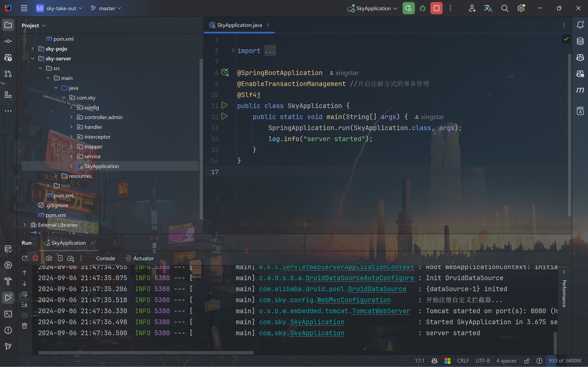Expand the sky-pojo module folder
This screenshot has height=367, width=588.
(x=32, y=49)
